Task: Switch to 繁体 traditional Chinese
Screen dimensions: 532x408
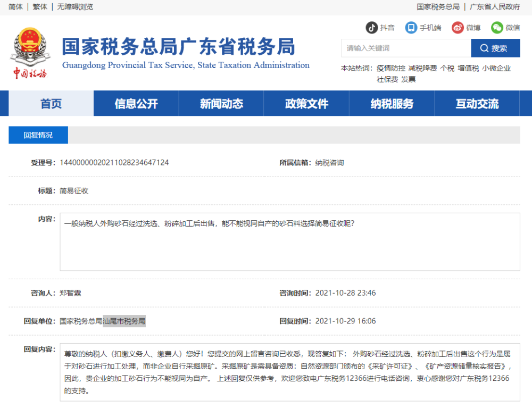Action: pos(40,7)
